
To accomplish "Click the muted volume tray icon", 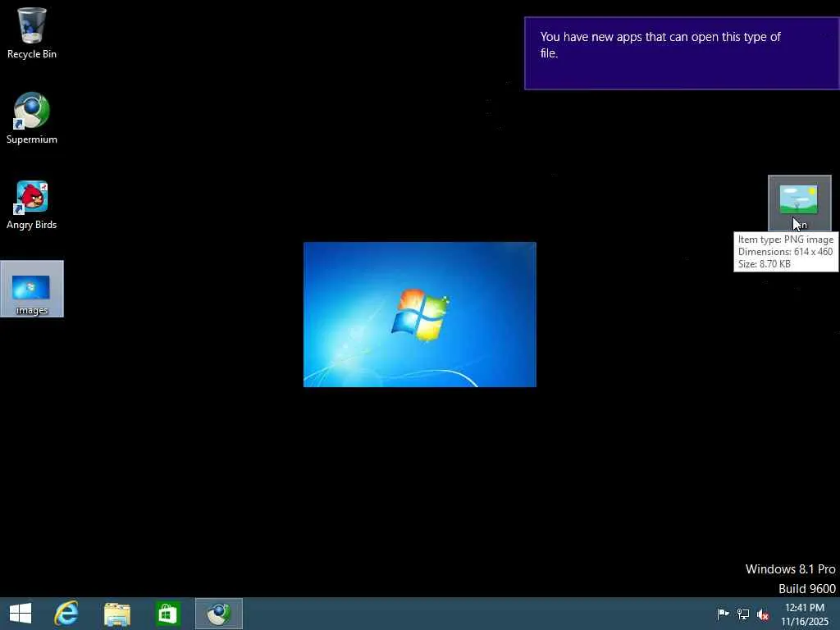I will (x=763, y=614).
